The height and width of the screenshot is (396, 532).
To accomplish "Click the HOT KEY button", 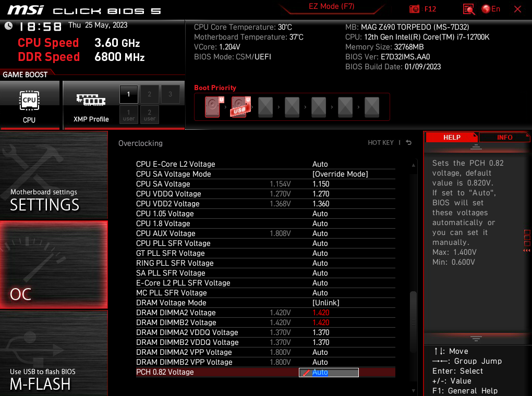I will 381,143.
